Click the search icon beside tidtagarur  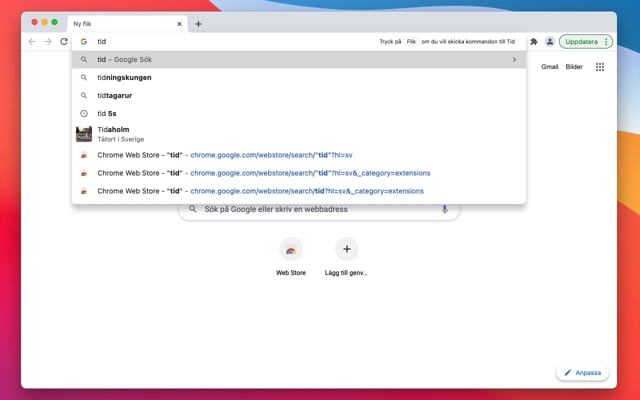[84, 96]
